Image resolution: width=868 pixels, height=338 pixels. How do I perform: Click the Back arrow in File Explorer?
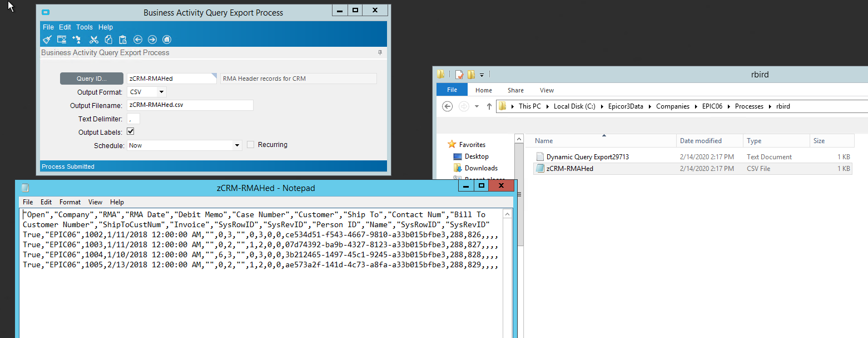click(447, 106)
